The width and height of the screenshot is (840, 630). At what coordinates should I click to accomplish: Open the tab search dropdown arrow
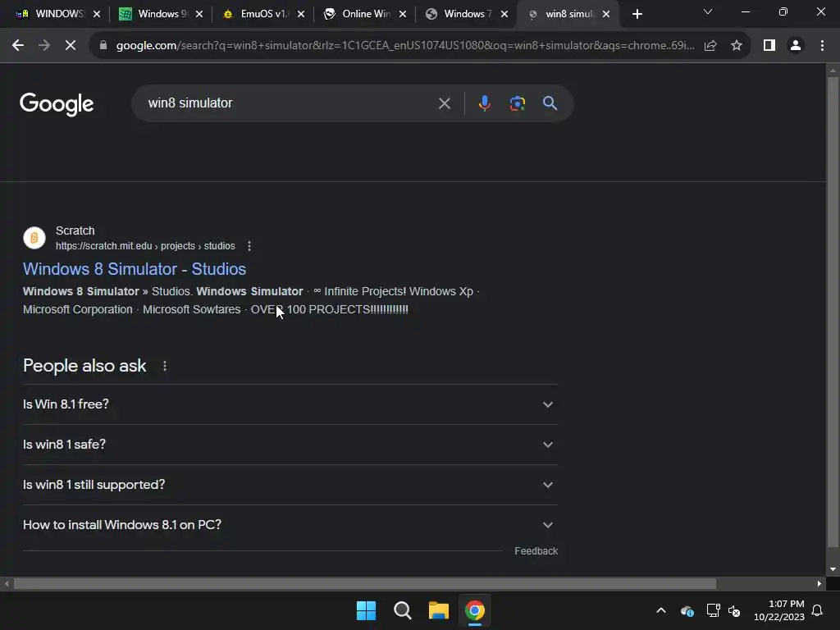[x=708, y=11]
